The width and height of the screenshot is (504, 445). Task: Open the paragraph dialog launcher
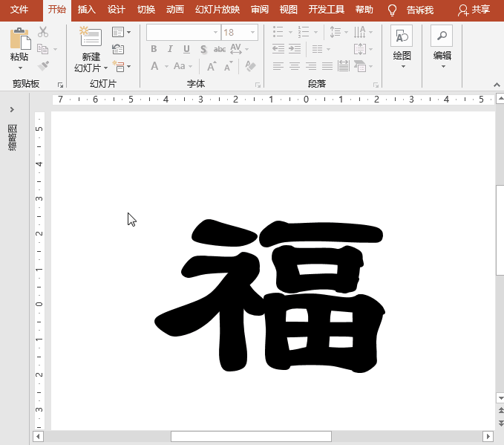[x=376, y=85]
